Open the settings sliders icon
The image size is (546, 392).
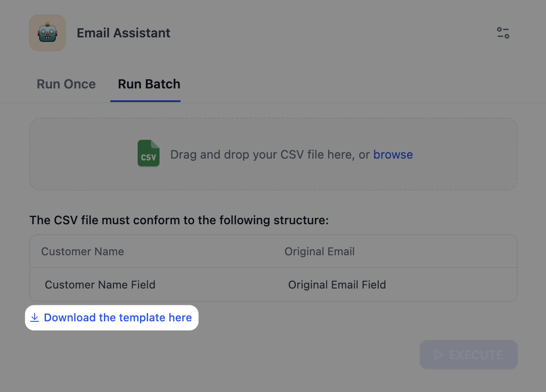tap(503, 33)
